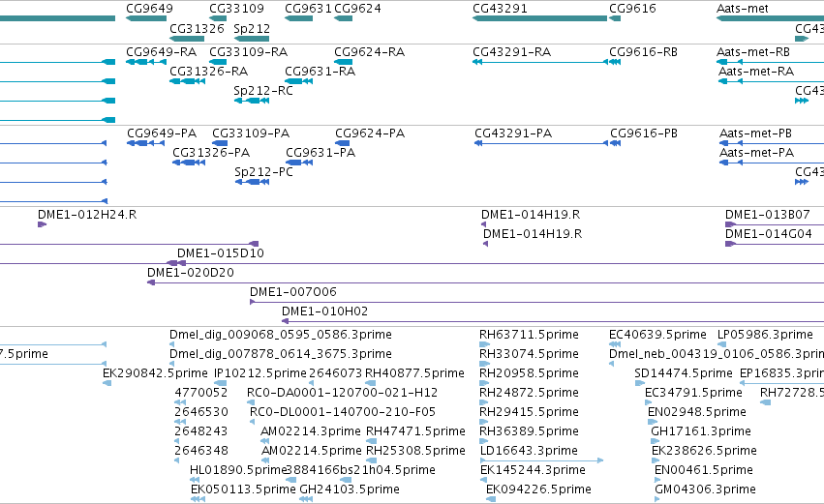Select transcript CG9616-RB
Screen dimensions: 824x504
coord(643,52)
